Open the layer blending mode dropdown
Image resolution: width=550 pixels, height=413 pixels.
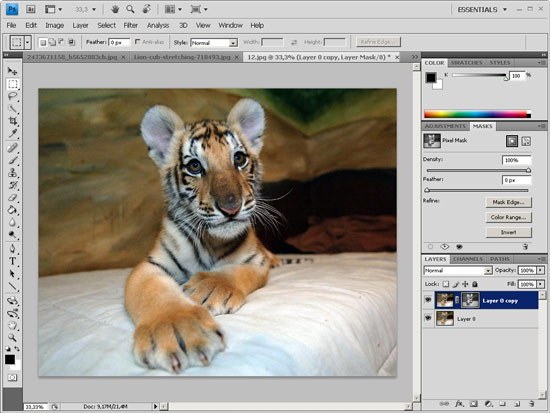point(458,271)
